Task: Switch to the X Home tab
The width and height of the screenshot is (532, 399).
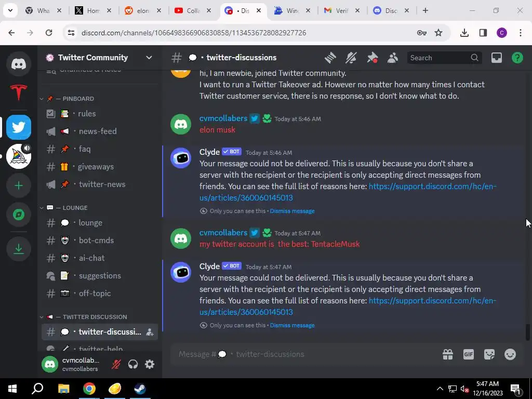Action: click(93, 11)
